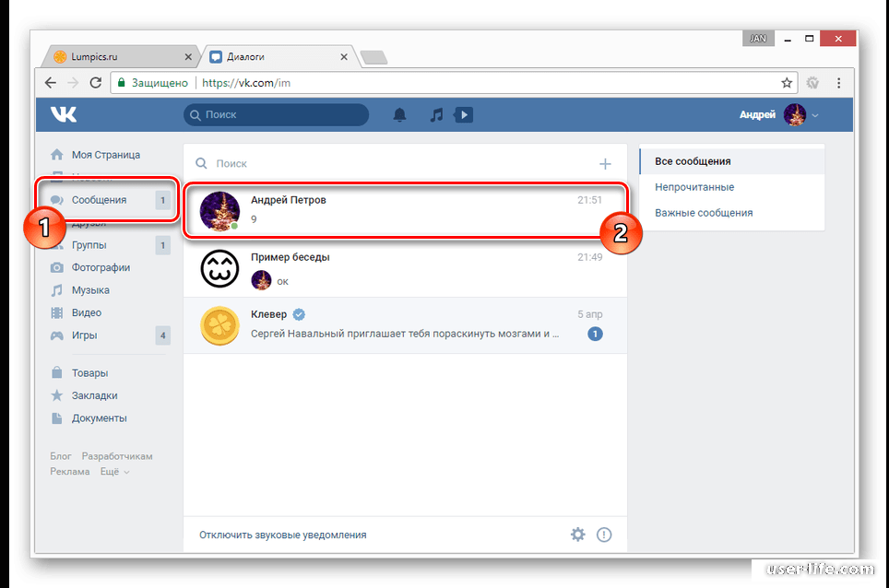Open Моя Страница label
Screen dimensions: 889x588
pos(105,155)
